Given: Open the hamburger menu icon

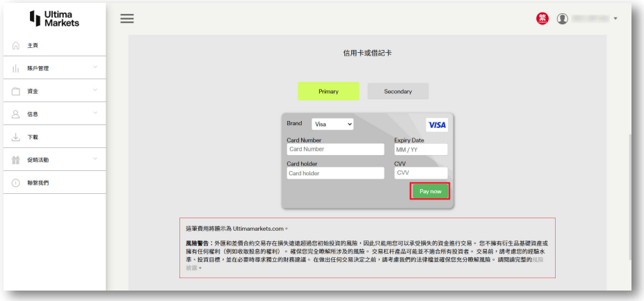Looking at the screenshot, I should (127, 19).
